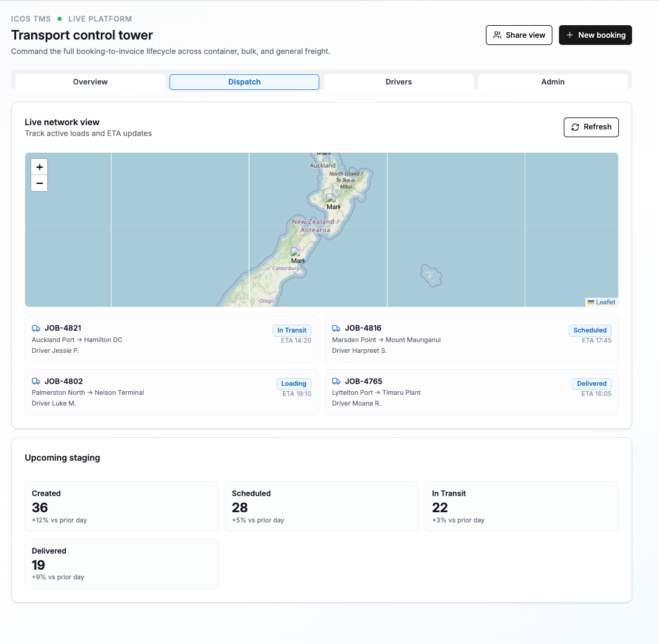Viewport: 659px width, 644px height.
Task: Select the Dispatch tab
Action: tap(244, 82)
